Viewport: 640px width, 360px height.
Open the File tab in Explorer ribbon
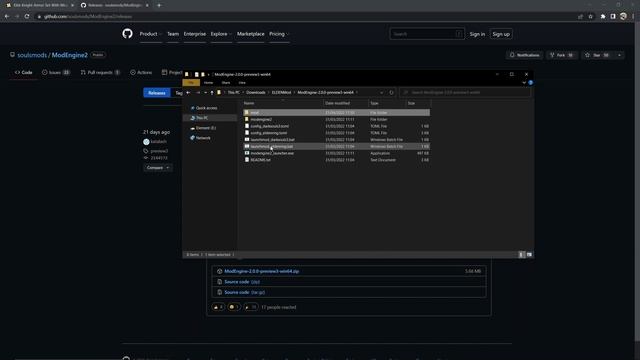pyautogui.click(x=191, y=83)
